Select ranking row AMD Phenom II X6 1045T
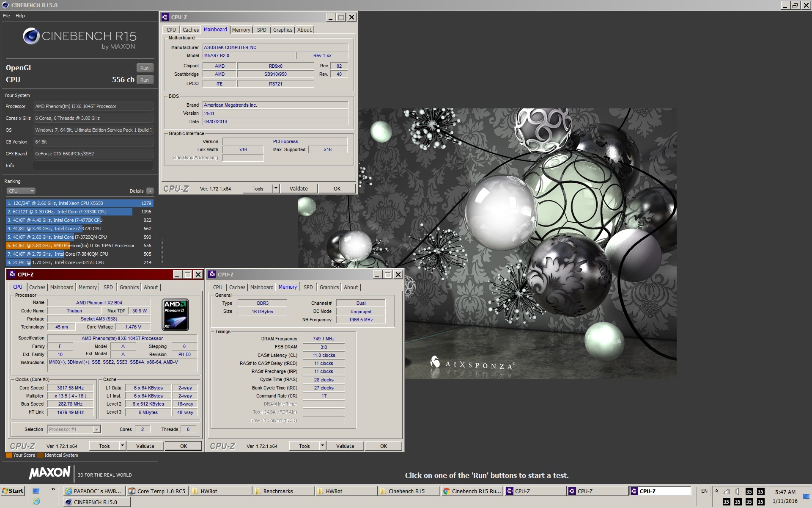 click(80, 246)
